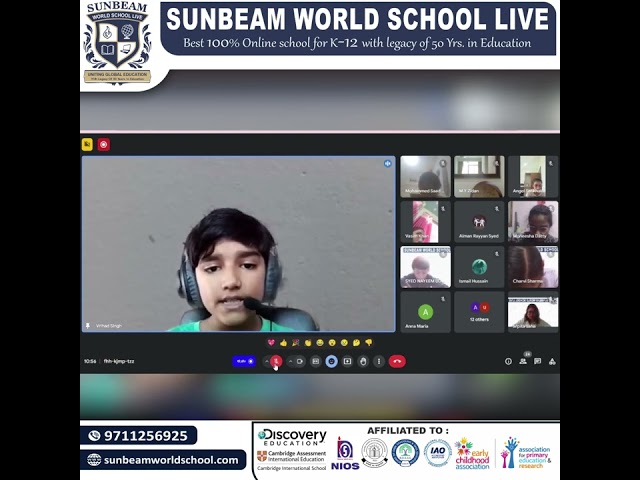Image resolution: width=640 pixels, height=480 pixels.
Task: Click the Discovery Education logo
Action: pos(292,437)
